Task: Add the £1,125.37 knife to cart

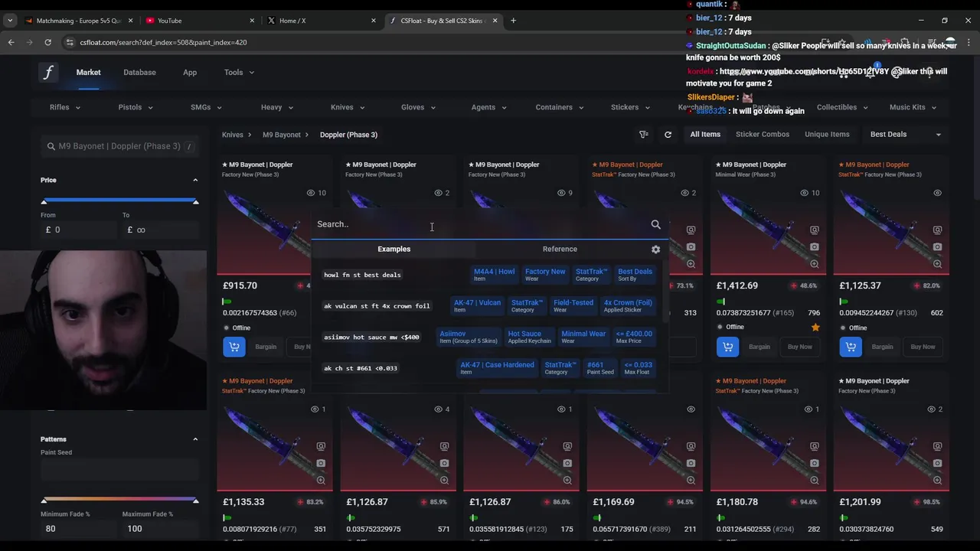Action: point(851,347)
